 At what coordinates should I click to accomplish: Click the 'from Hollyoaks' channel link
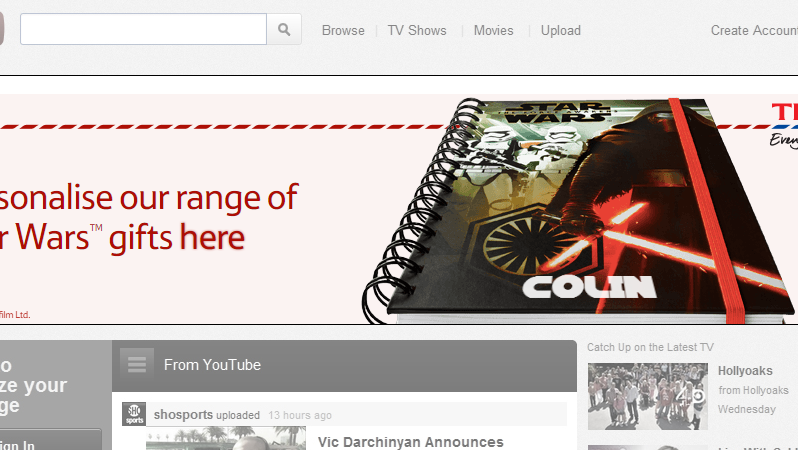point(753,390)
